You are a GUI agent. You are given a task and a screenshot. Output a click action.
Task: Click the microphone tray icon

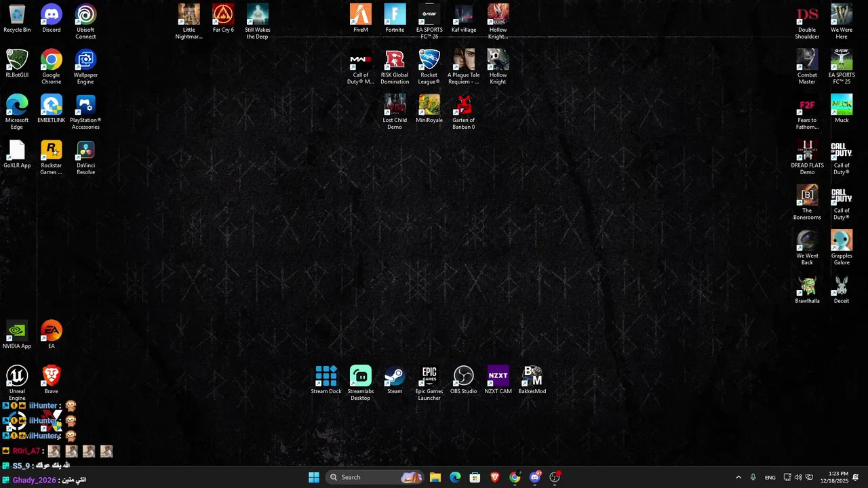pyautogui.click(x=753, y=477)
